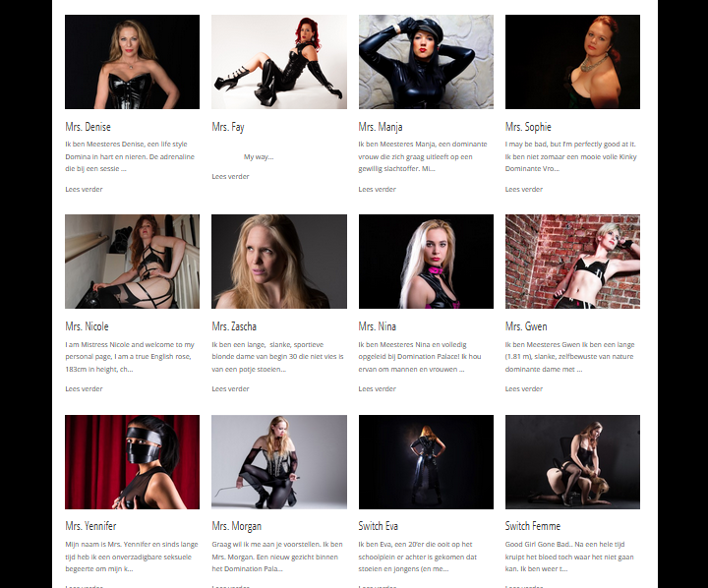Viewport: 708px width, 588px height.
Task: Open Mrs. Nicole profile picture
Action: pos(133,262)
